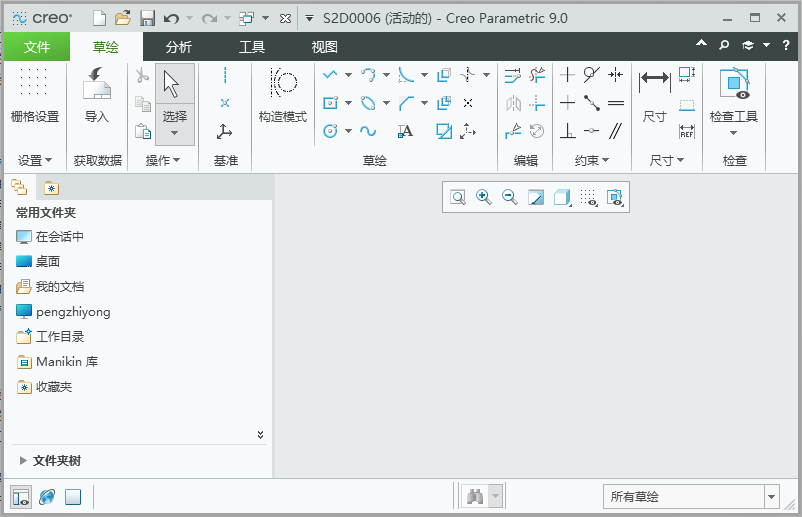Screen dimensions: 802x517
Task: Select the Fillet sketch tool
Action: (x=406, y=75)
